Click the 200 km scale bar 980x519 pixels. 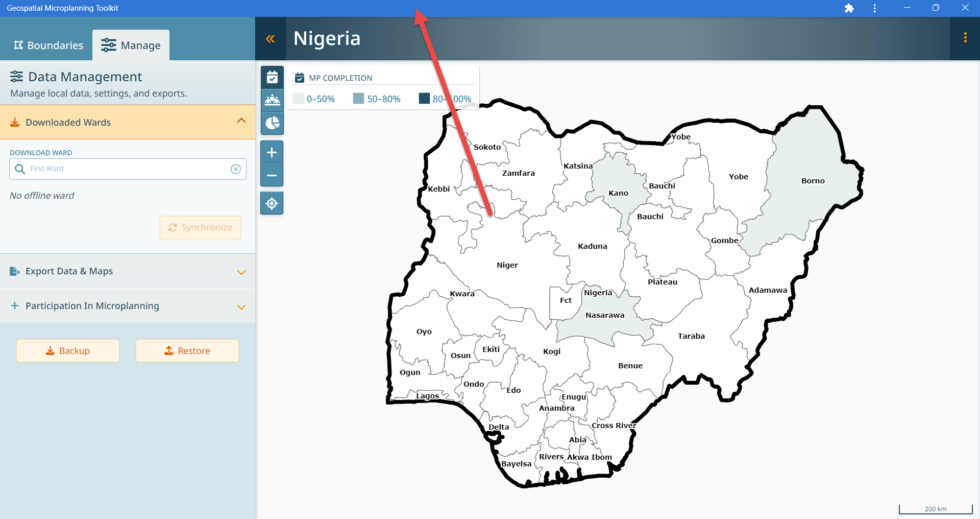pos(936,509)
